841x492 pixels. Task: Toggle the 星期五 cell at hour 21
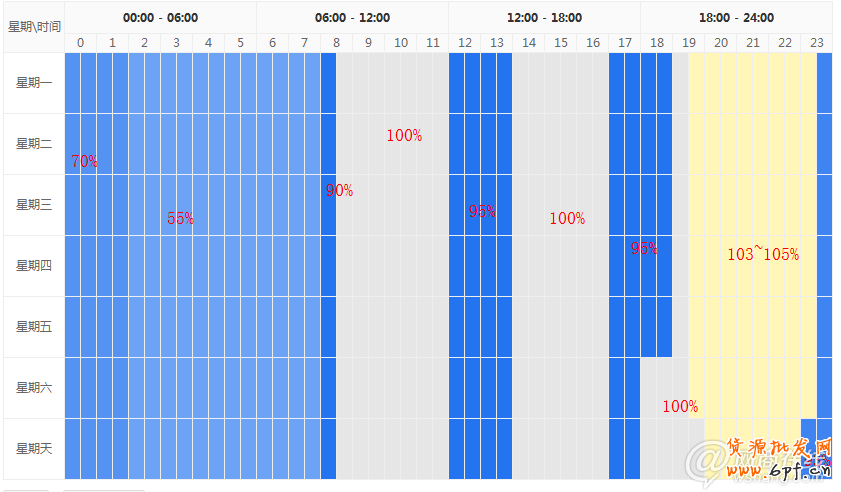point(753,326)
